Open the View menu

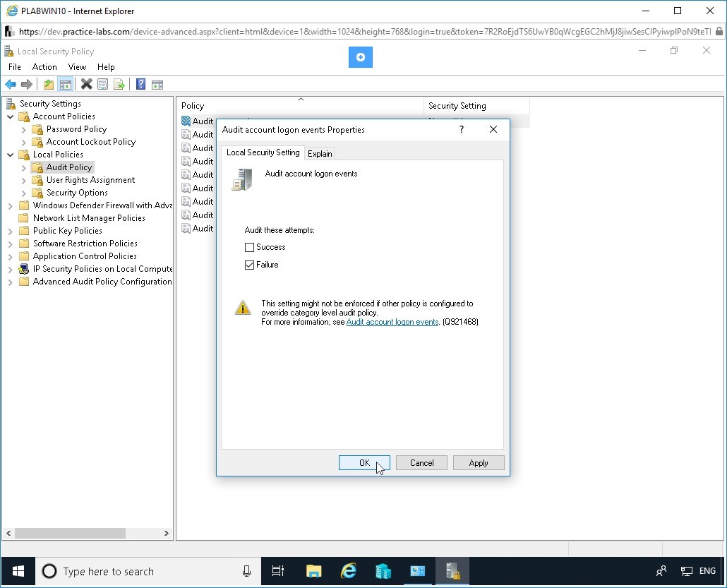[x=77, y=67]
